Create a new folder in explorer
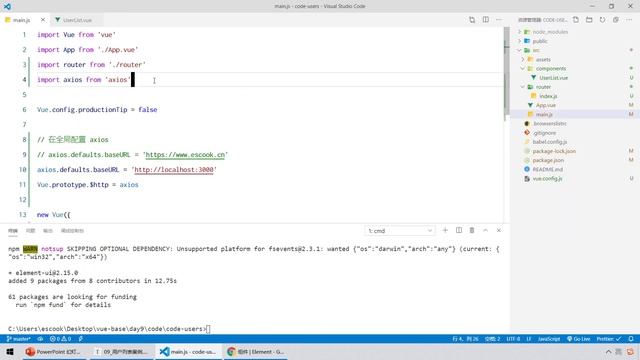 tap(589, 20)
